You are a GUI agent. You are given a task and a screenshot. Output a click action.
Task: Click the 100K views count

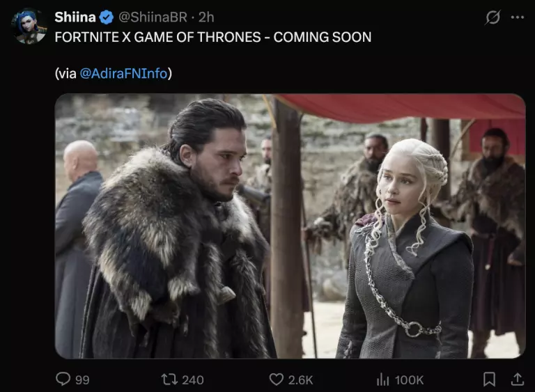[409, 379]
